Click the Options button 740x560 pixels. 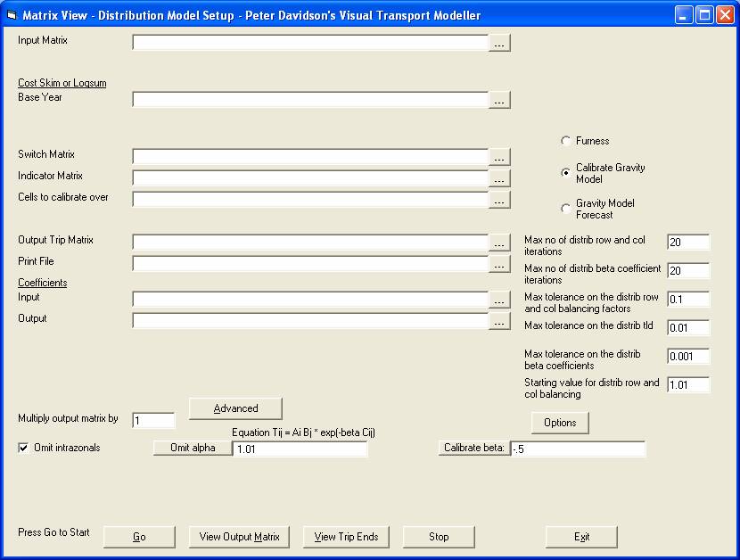point(560,423)
